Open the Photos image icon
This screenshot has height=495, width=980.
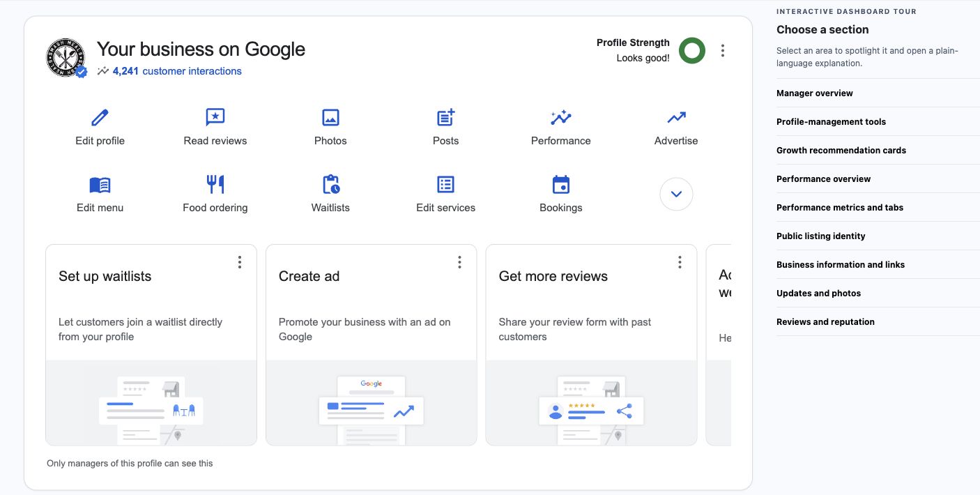point(330,117)
